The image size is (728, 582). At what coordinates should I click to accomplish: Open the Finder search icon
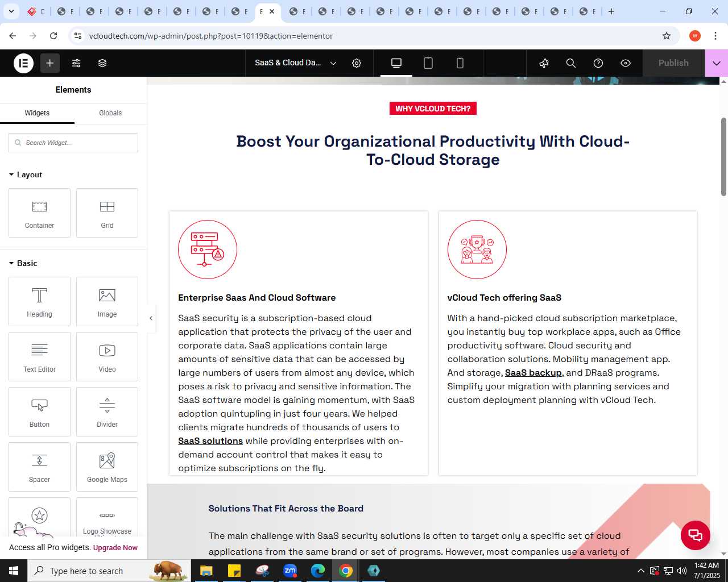[571, 63]
